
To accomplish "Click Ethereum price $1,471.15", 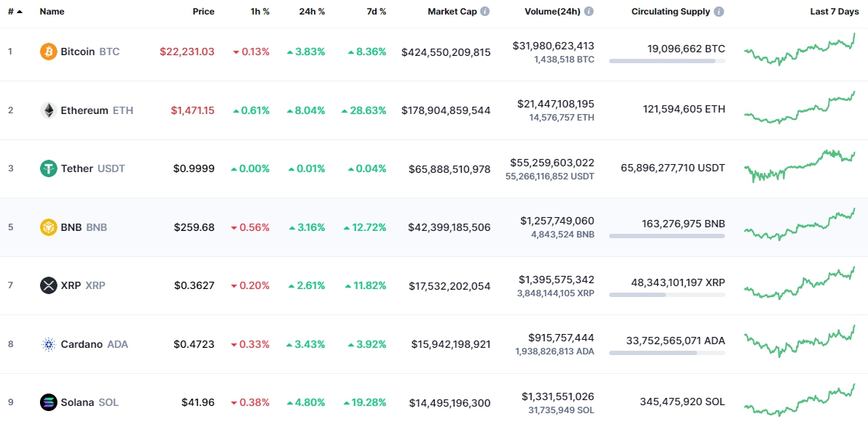I will [192, 110].
